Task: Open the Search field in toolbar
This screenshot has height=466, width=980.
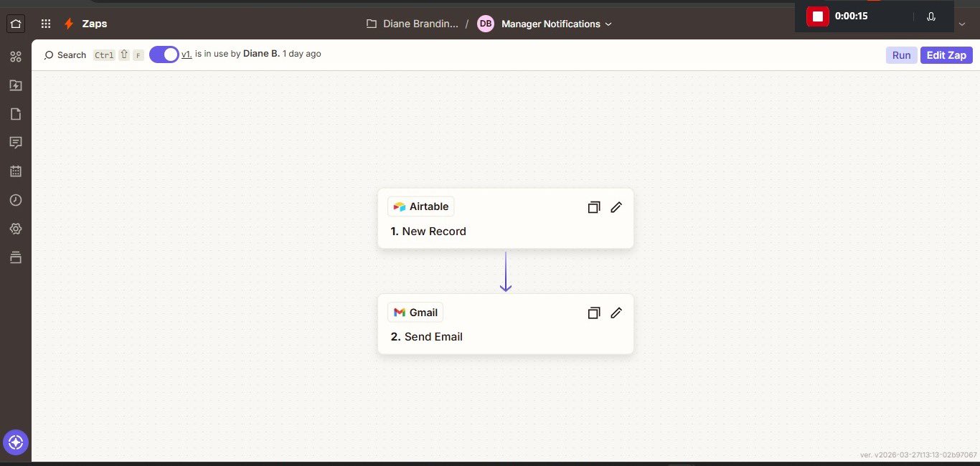Action: (65, 55)
